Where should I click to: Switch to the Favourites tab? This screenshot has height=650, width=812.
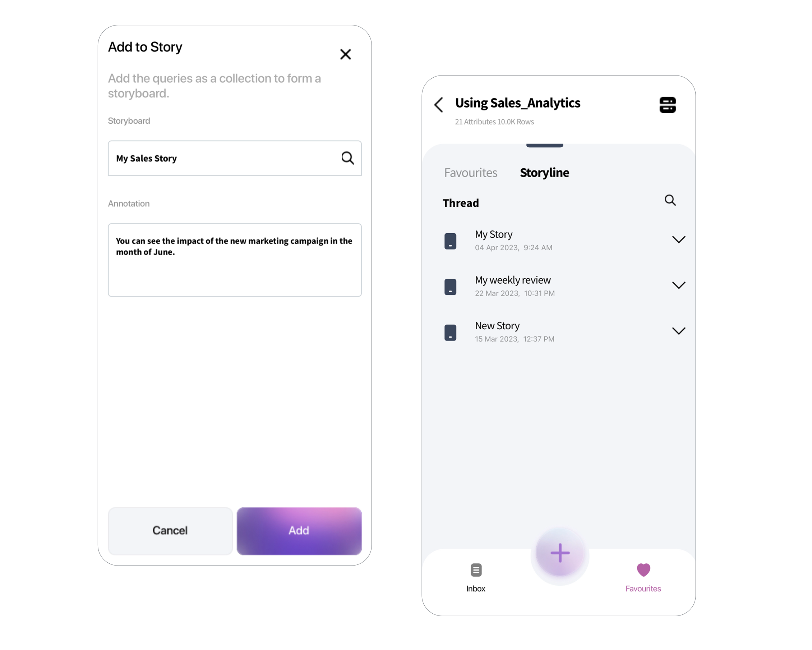click(x=471, y=171)
